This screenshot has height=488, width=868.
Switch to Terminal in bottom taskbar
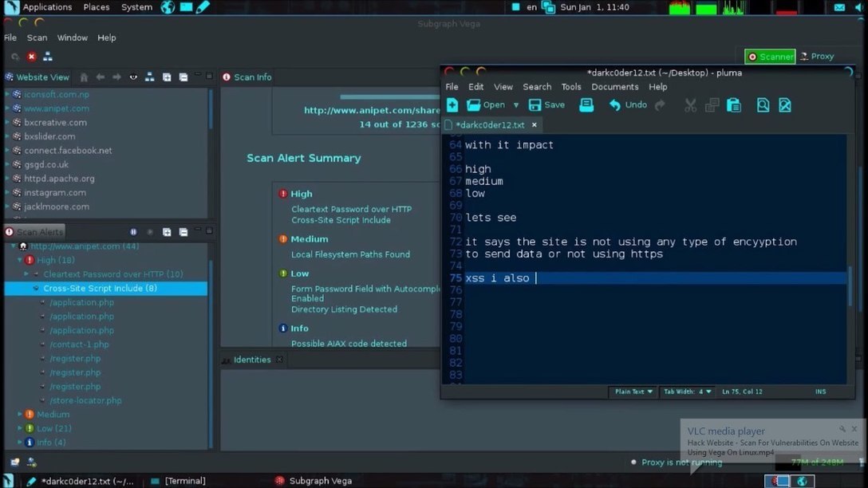[178, 481]
